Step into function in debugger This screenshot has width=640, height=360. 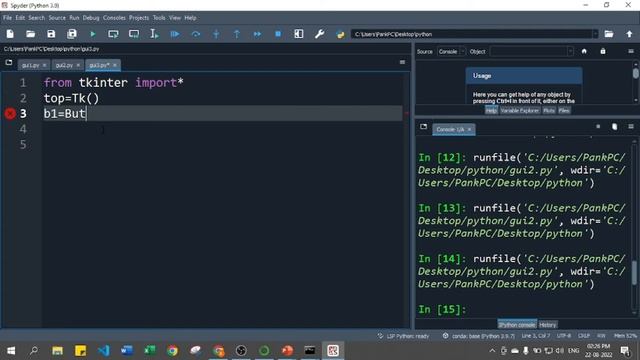216,34
